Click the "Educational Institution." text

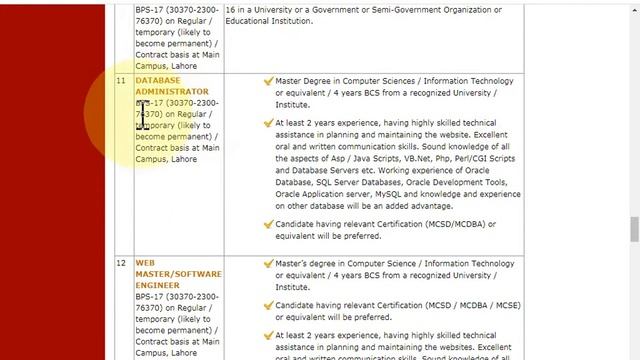(x=269, y=21)
